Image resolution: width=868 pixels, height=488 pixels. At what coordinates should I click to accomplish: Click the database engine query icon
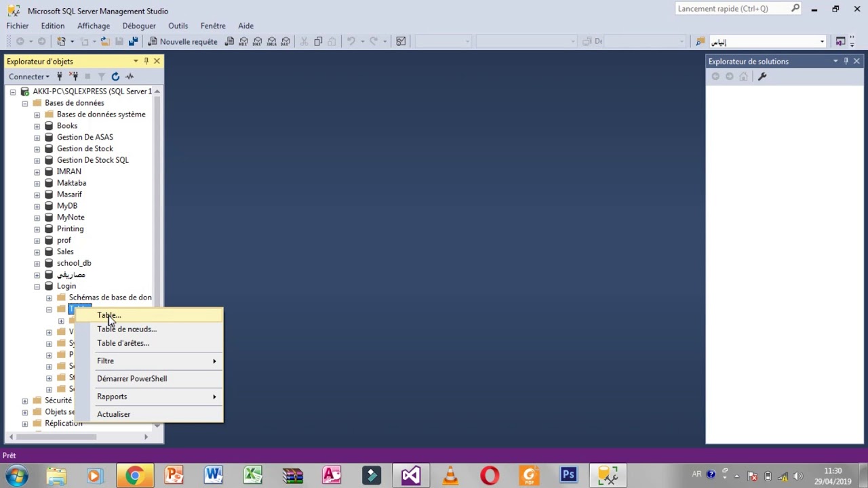pos(229,41)
